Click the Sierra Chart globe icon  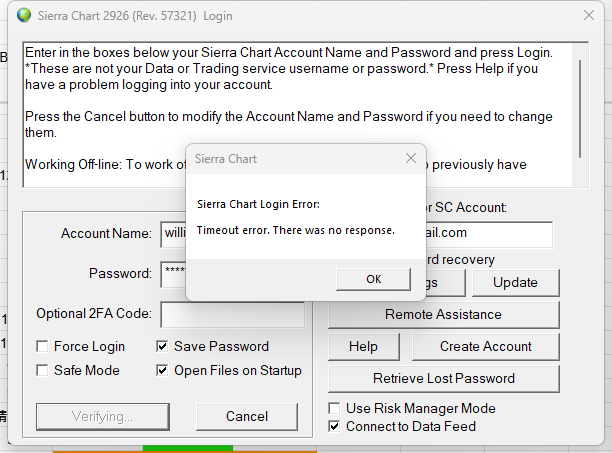point(24,16)
